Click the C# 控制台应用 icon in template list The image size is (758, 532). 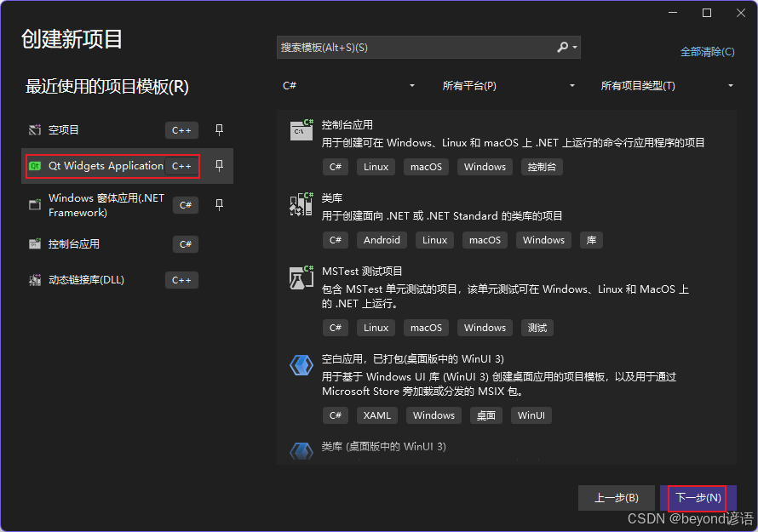pos(301,129)
